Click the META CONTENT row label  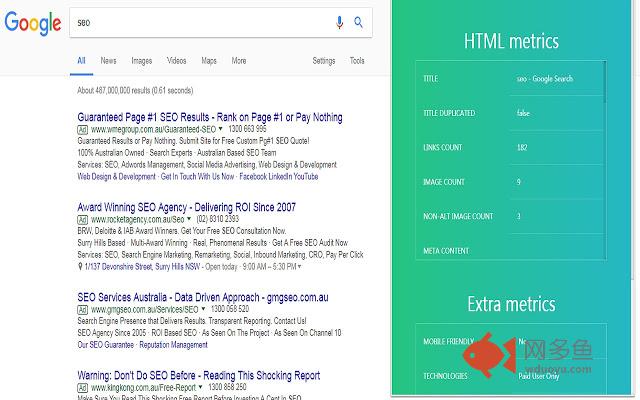446,251
